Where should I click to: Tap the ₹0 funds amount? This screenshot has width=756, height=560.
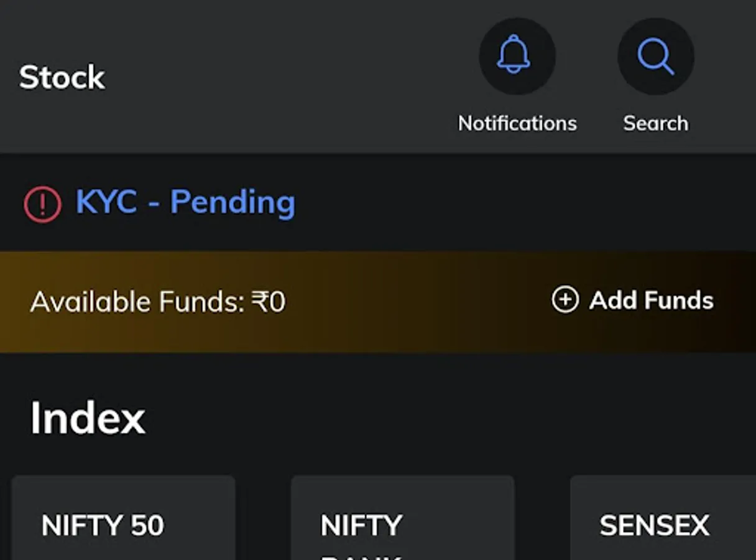[269, 302]
